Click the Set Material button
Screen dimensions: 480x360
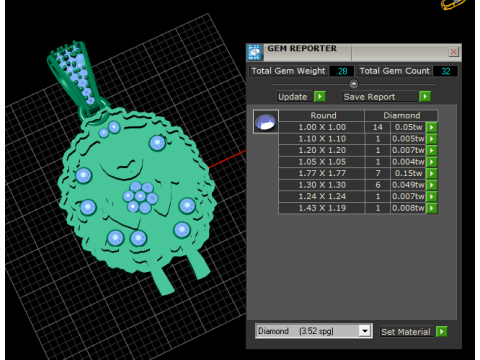tap(406, 332)
